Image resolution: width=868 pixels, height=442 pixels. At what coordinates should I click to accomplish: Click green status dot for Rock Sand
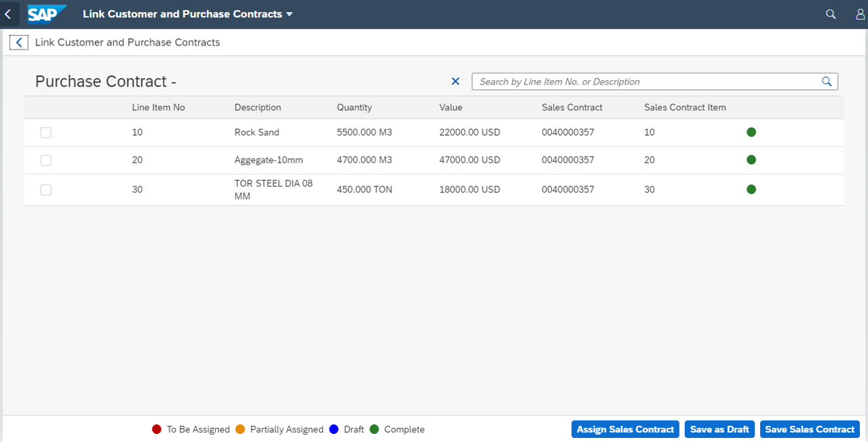[x=751, y=132]
